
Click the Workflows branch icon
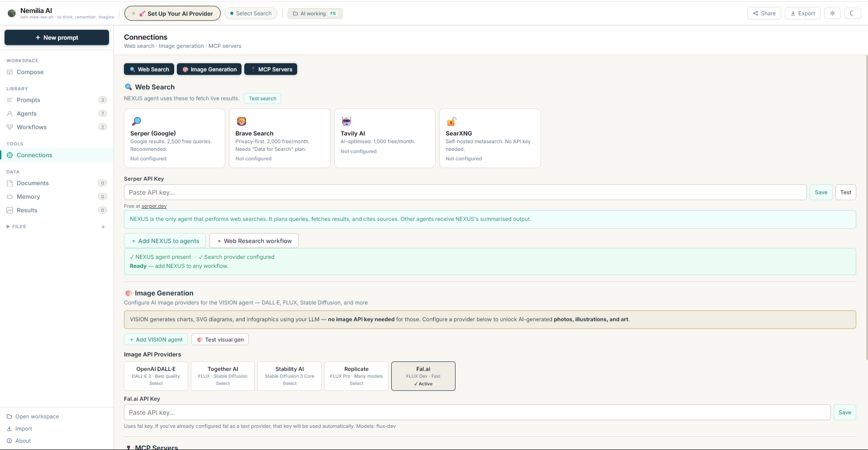tap(9, 127)
